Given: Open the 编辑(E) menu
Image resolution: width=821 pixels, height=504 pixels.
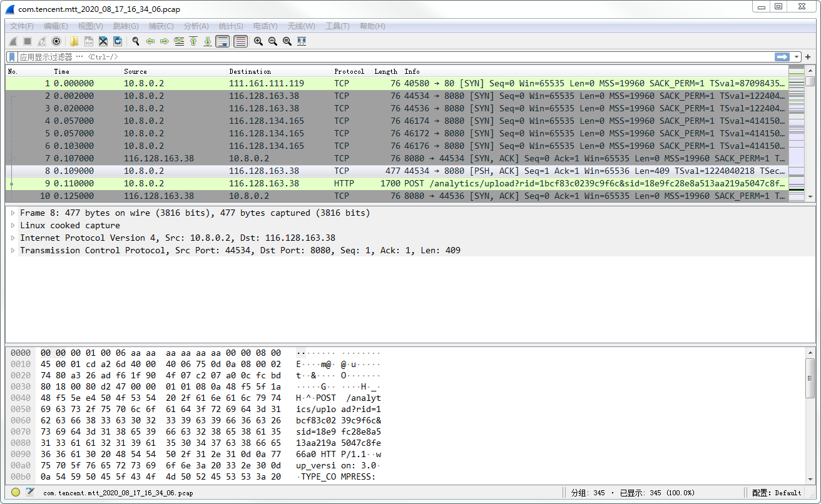Looking at the screenshot, I should pos(56,26).
